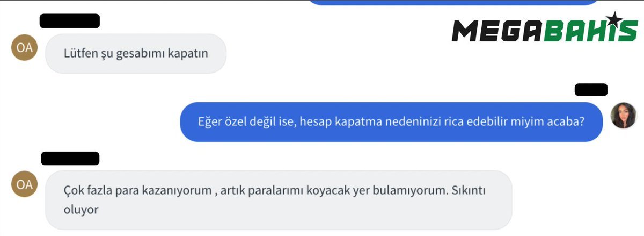
Task: Click the redacted agent name above blue message
Action: (x=591, y=90)
